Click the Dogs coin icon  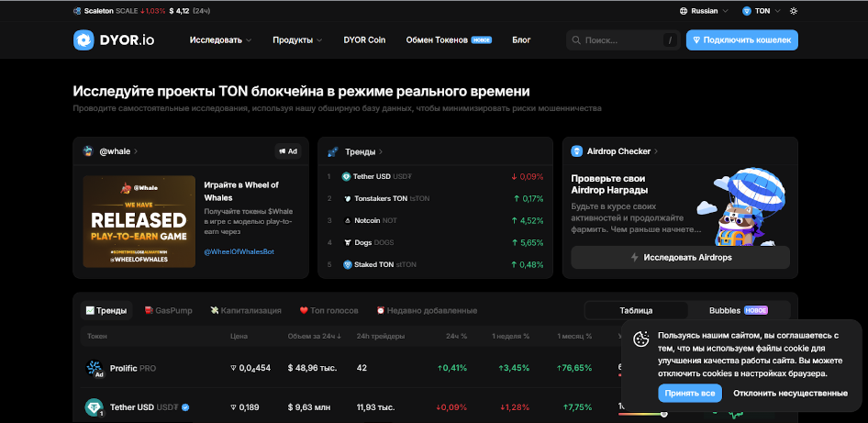click(x=348, y=242)
